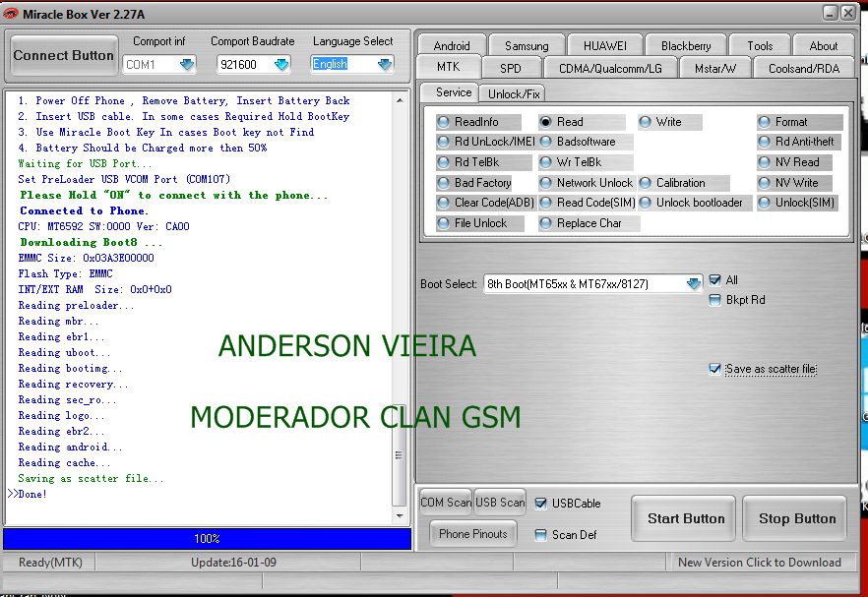Viewport: 868px width, 597px height.
Task: Toggle the All checkbox
Action: pyautogui.click(x=714, y=280)
